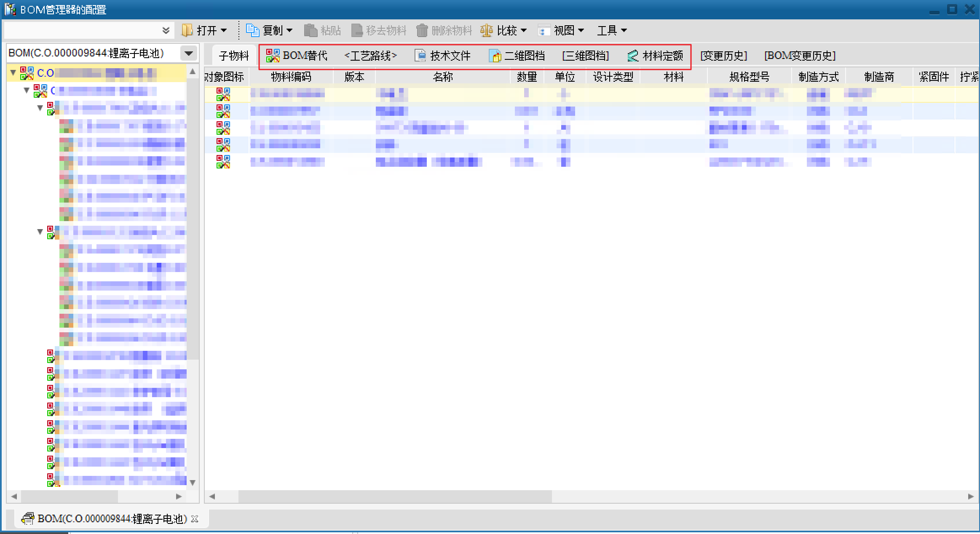
Task: Sort by the 物料编码 column header
Action: click(x=291, y=77)
